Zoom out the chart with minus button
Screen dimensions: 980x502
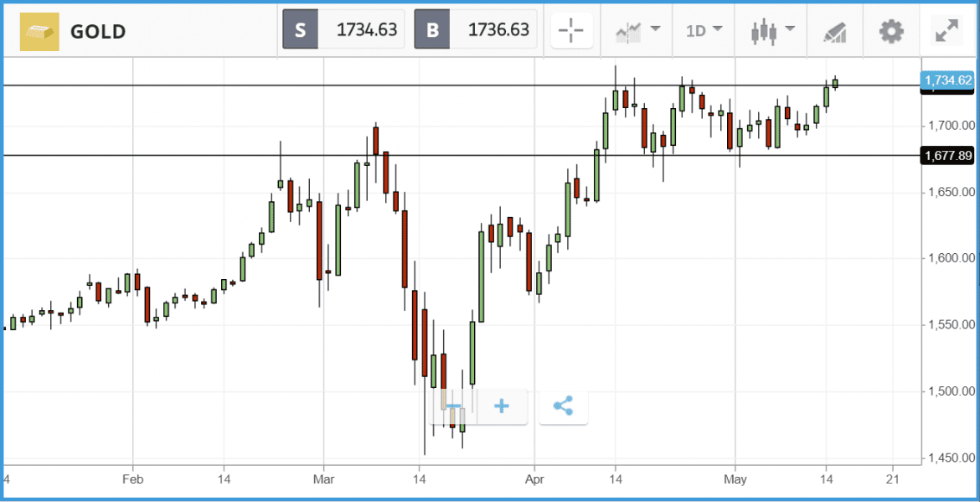[454, 407]
